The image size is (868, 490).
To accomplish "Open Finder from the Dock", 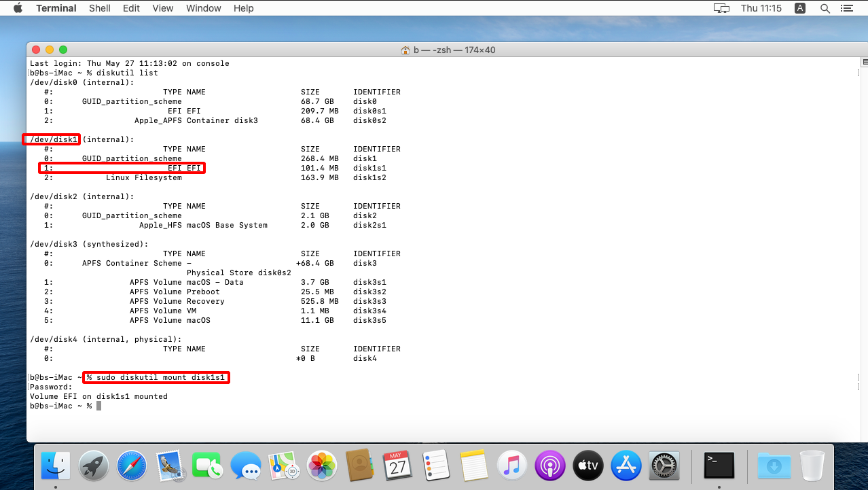I will 56,466.
